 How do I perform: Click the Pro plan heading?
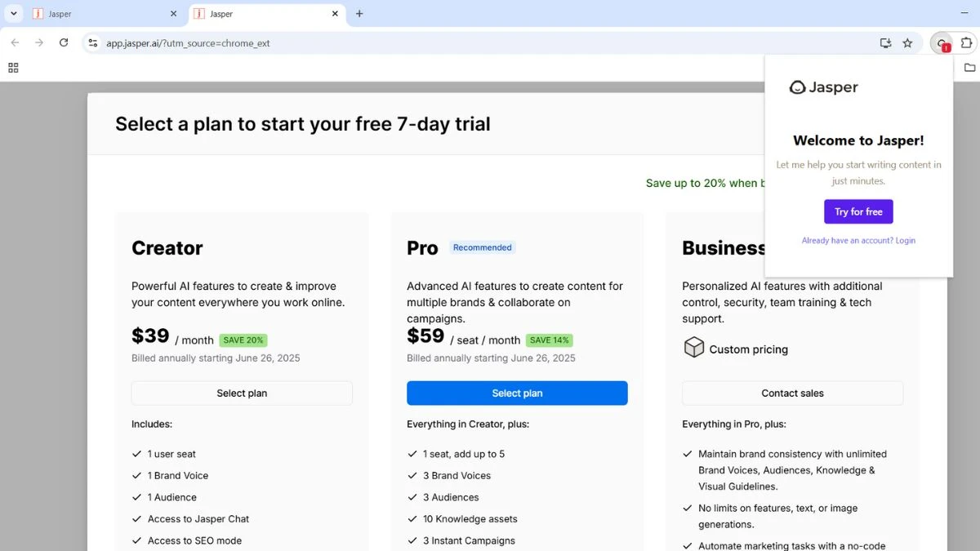(422, 248)
